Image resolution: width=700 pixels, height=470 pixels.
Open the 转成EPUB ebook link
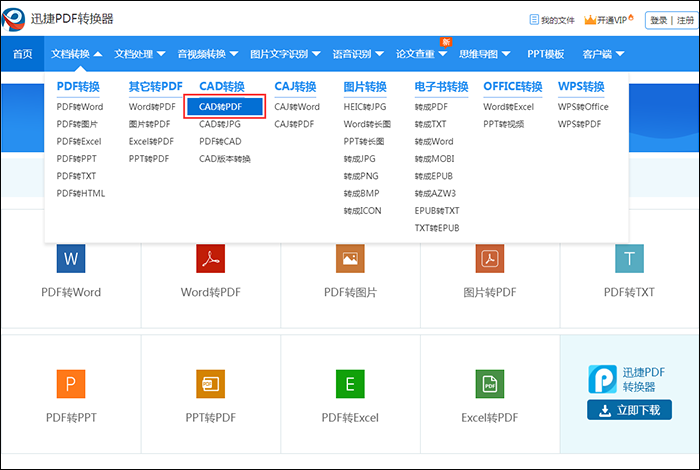tap(433, 176)
